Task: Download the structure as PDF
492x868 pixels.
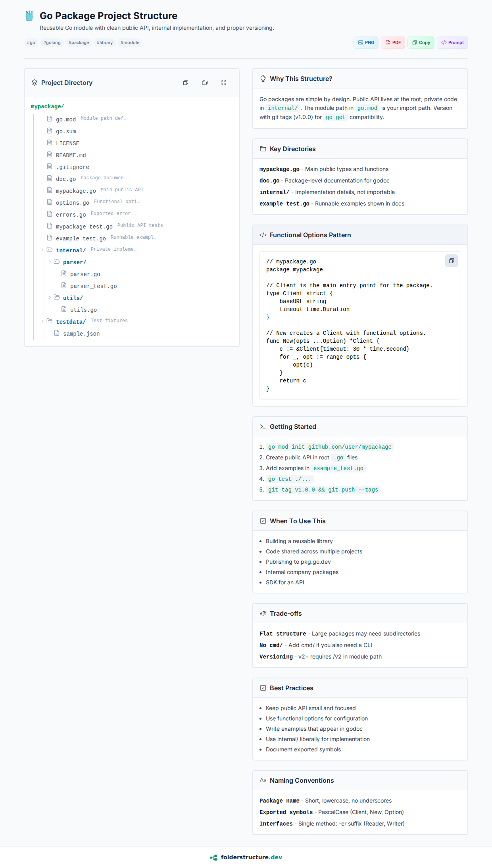Action: click(x=393, y=42)
